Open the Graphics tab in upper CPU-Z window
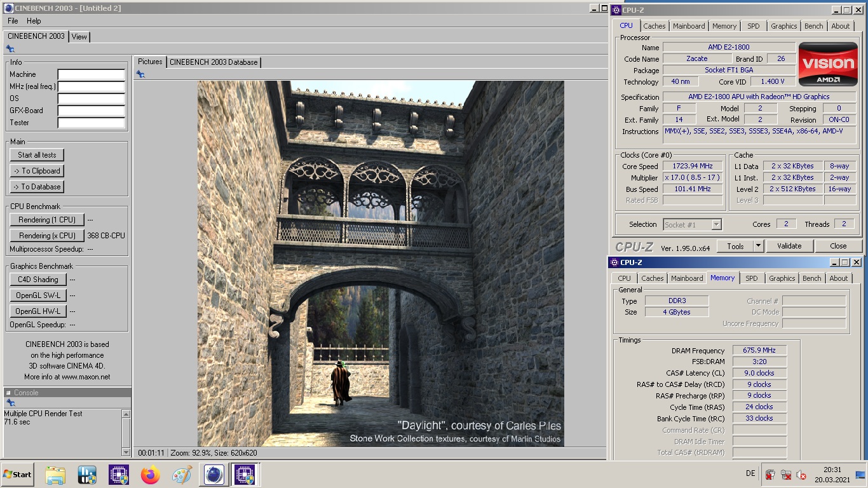Screen dimensions: 868x488 [783, 26]
